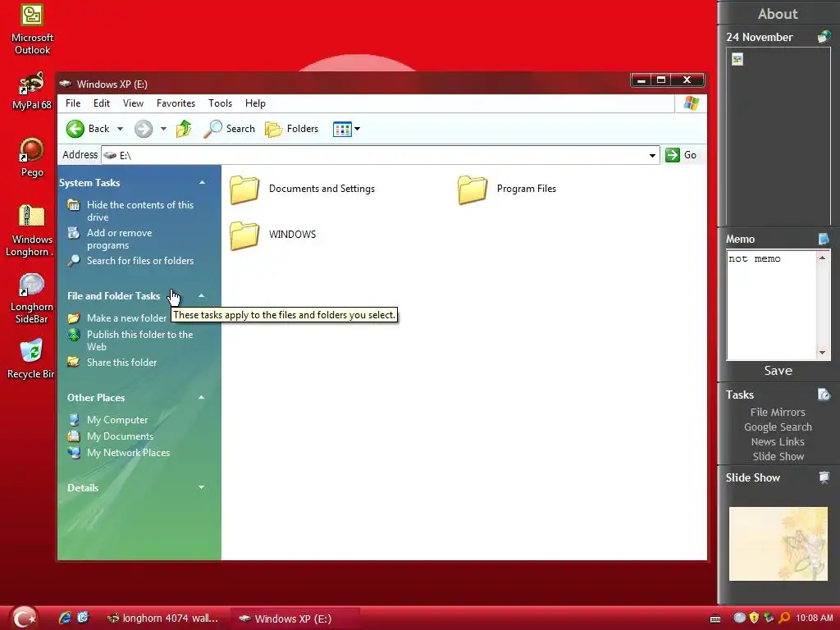The height and width of the screenshot is (630, 840).
Task: Select the Program Files folder
Action: click(507, 189)
